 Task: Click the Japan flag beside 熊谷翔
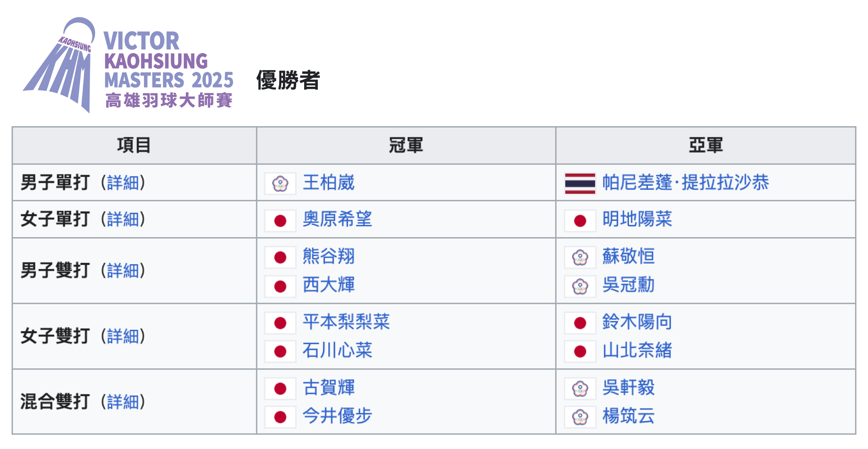coord(280,258)
